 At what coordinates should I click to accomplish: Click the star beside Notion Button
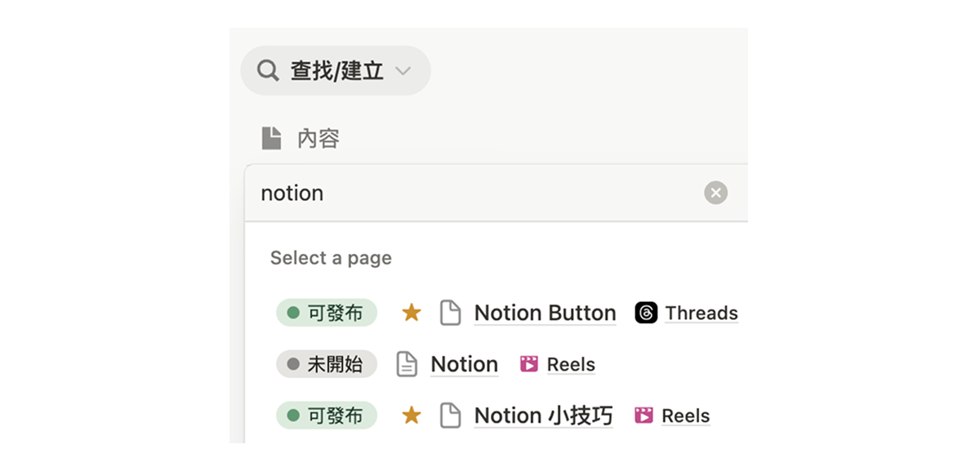[412, 313]
